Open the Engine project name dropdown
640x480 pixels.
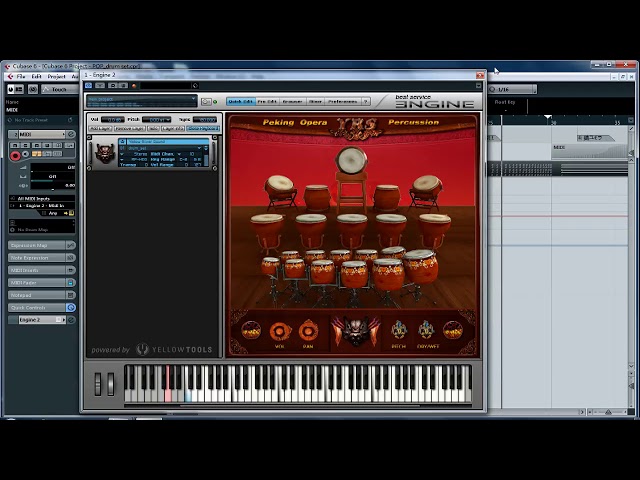141,101
